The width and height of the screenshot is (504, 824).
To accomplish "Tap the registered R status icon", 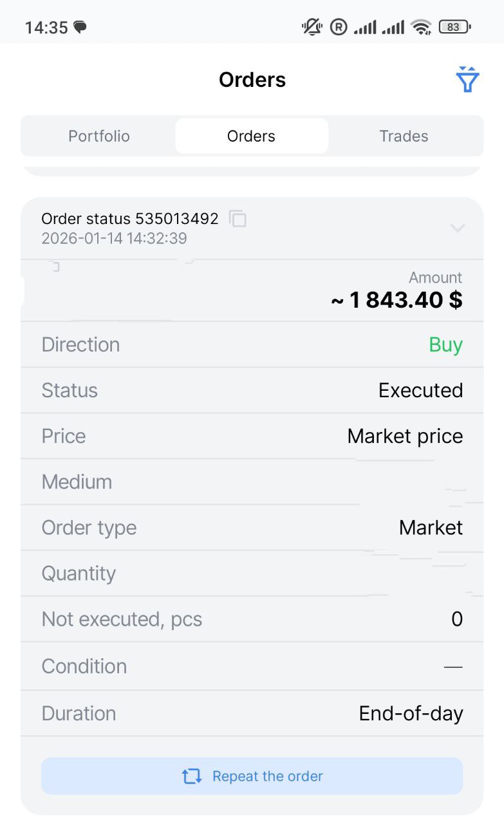I will [339, 27].
